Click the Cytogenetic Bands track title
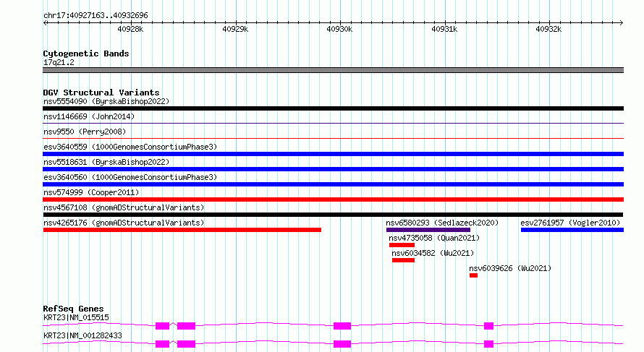The height and width of the screenshot is (352, 644). (86, 53)
